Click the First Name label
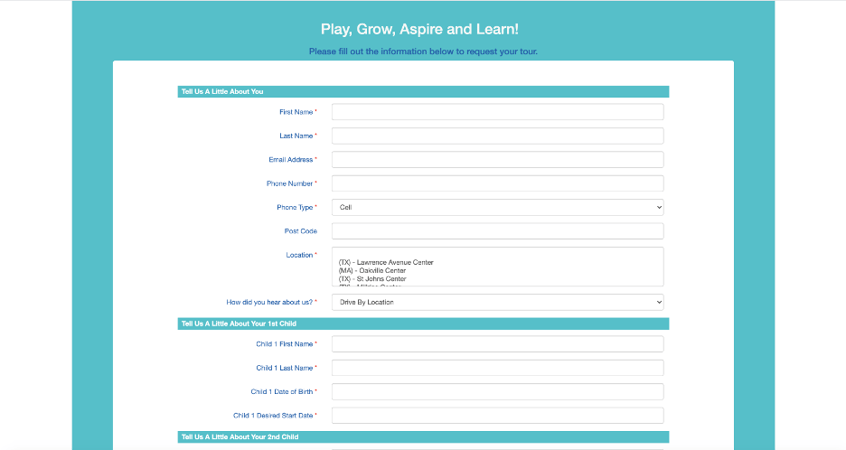The width and height of the screenshot is (846, 450). pyautogui.click(x=298, y=112)
